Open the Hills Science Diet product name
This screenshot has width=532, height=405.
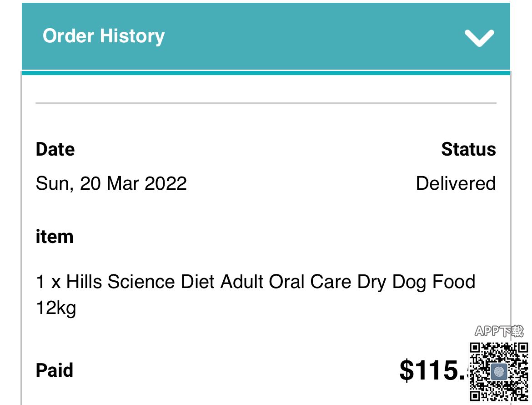pyautogui.click(x=255, y=282)
